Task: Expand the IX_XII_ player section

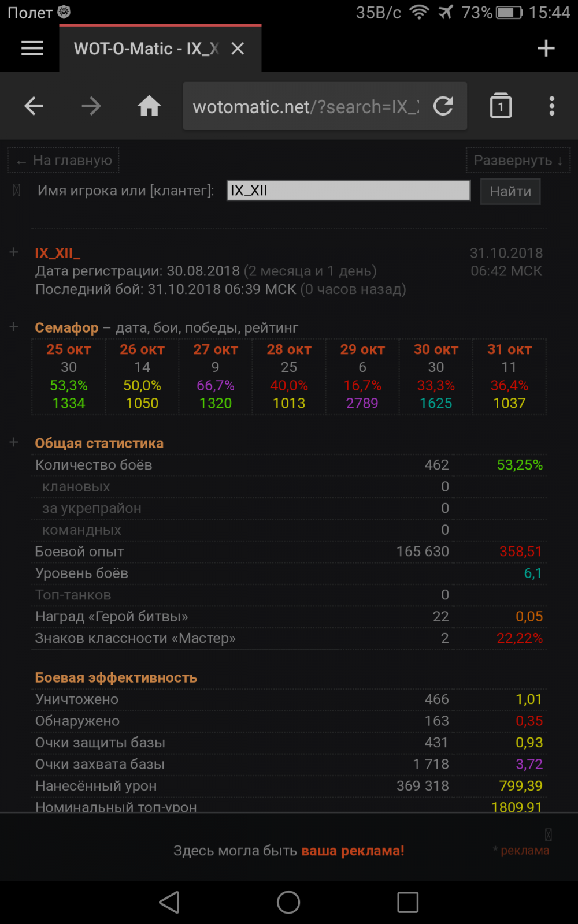Action: (x=14, y=252)
